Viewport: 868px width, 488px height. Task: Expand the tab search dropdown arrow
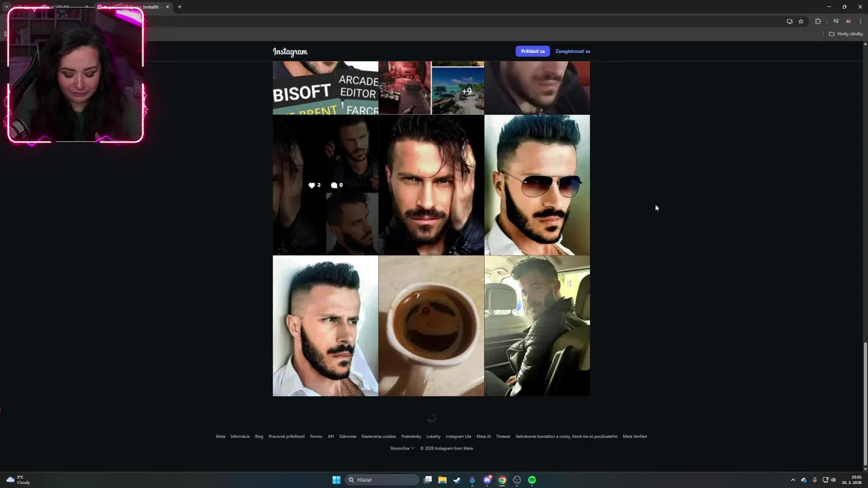point(7,7)
